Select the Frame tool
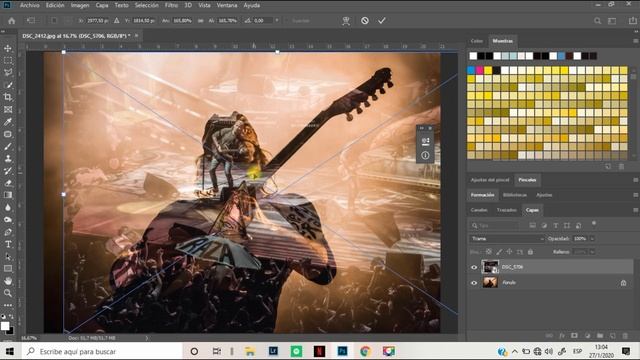The height and width of the screenshot is (360, 640). coord(8,109)
